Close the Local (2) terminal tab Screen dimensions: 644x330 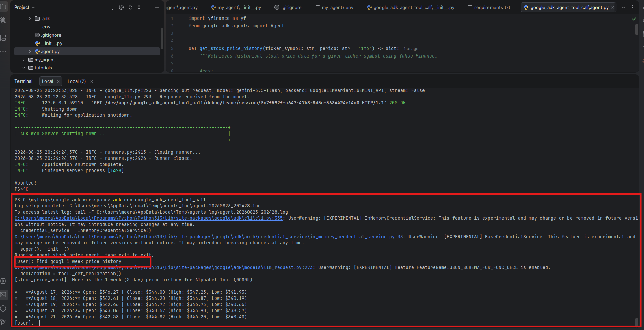(92, 81)
